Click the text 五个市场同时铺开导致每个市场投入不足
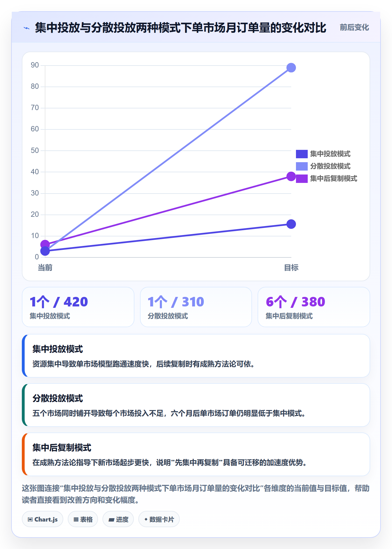Image resolution: width=392 pixels, height=549 pixels. (98, 413)
